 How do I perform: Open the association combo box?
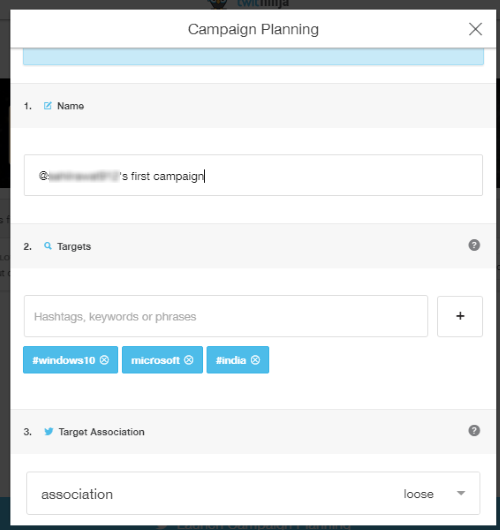tap(253, 493)
